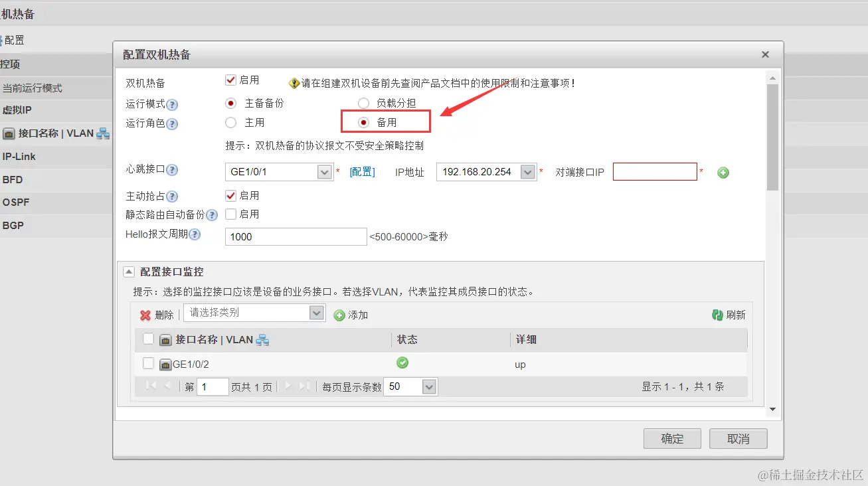Click interface icon beside GE1/0/2

tap(166, 364)
